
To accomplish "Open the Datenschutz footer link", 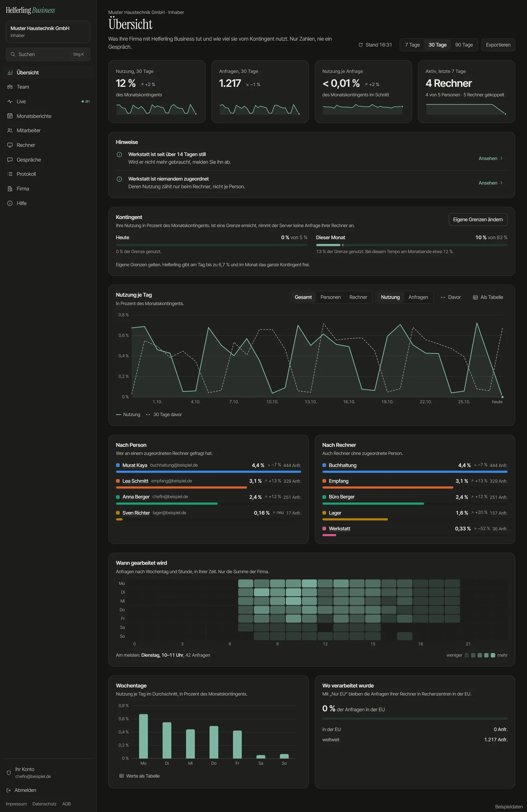I will click(45, 804).
